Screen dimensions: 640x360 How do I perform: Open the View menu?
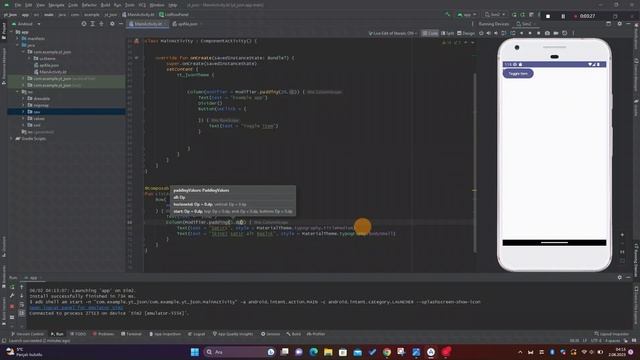point(40,5)
